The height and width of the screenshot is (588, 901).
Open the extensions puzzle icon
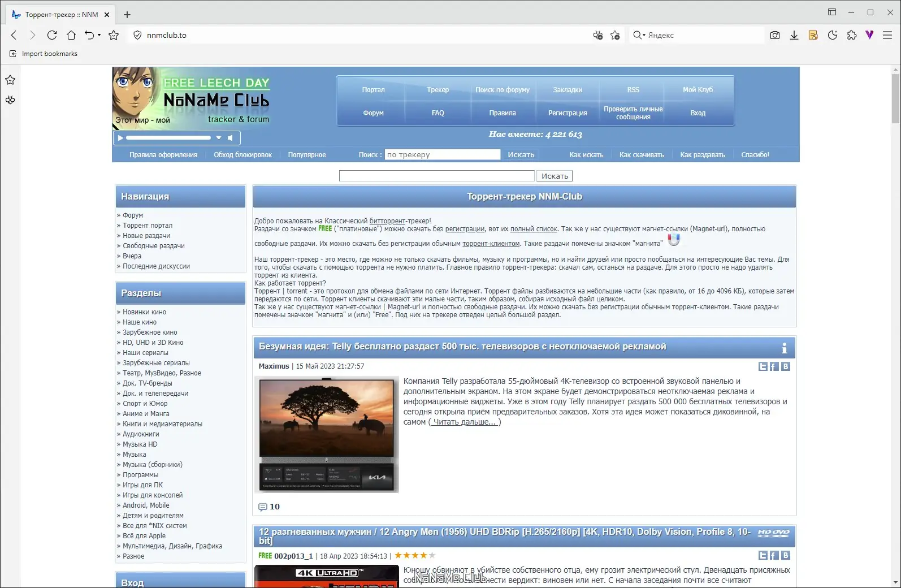click(x=852, y=35)
